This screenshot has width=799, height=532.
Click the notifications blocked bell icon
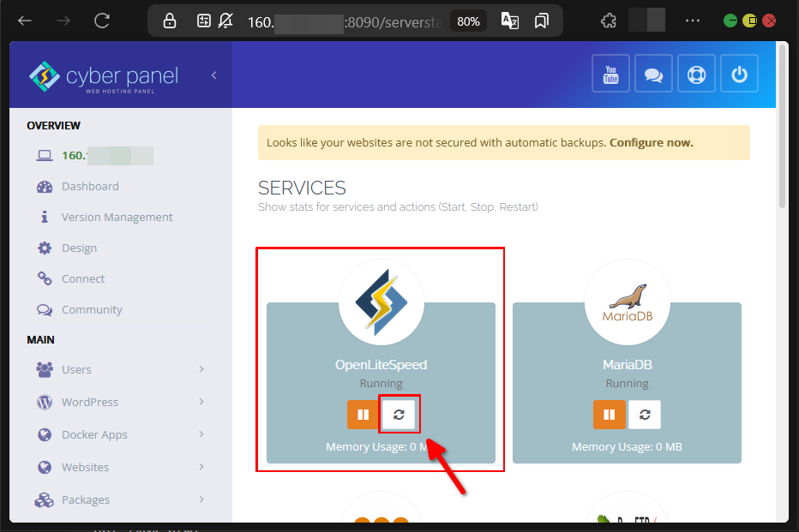click(x=225, y=21)
